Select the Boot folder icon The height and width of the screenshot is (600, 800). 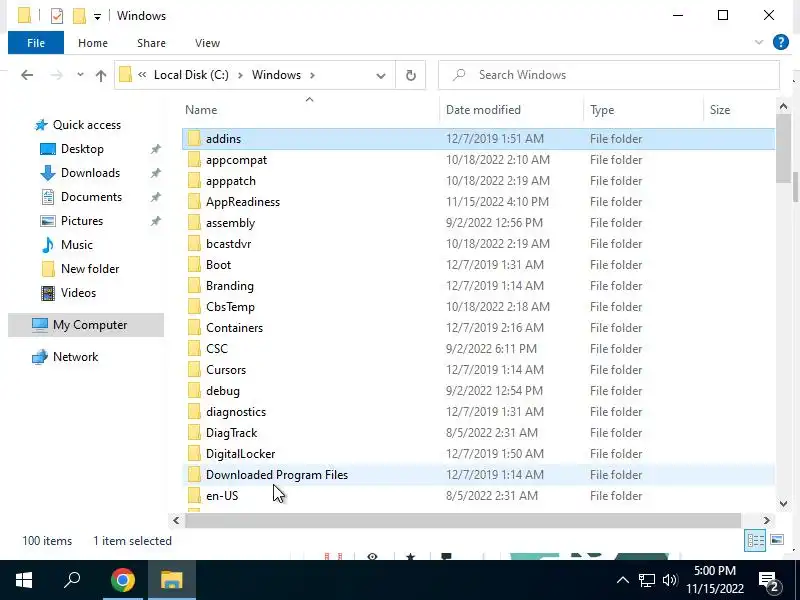tap(194, 265)
